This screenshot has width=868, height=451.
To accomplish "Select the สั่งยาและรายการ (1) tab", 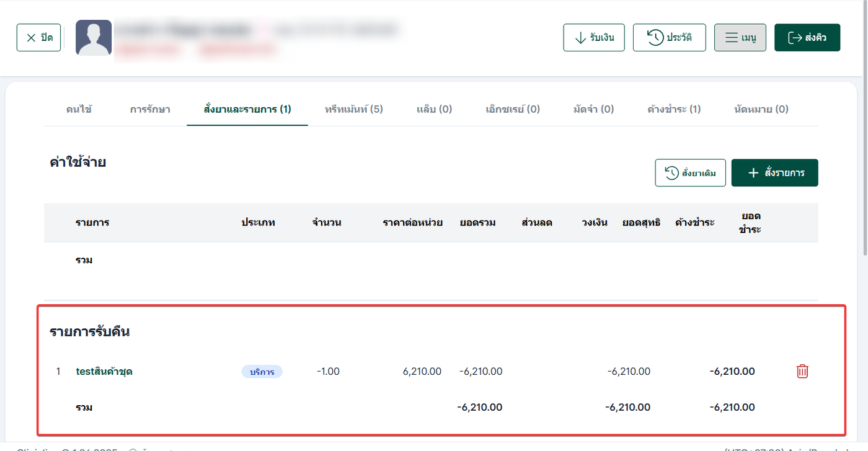I will 247,109.
